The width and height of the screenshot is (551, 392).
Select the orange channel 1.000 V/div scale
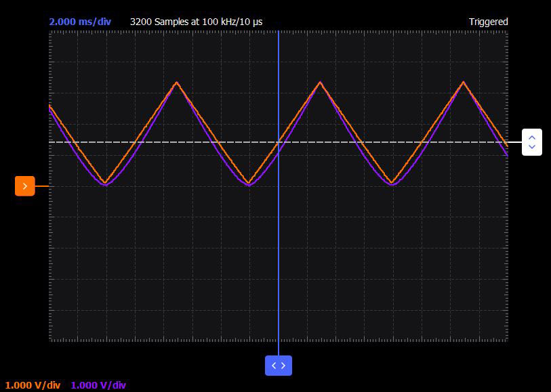(33, 385)
